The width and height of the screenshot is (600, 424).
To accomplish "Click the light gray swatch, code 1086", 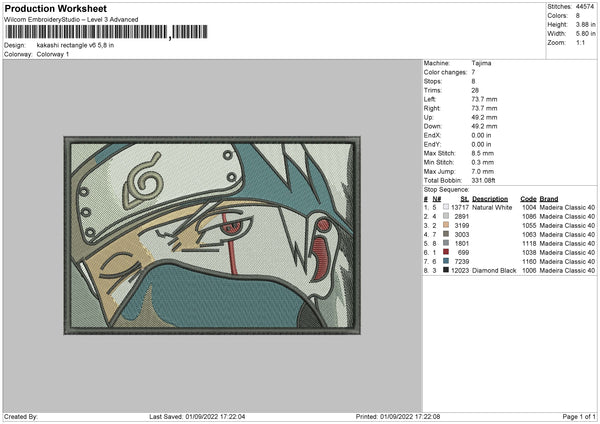I will 446,216.
